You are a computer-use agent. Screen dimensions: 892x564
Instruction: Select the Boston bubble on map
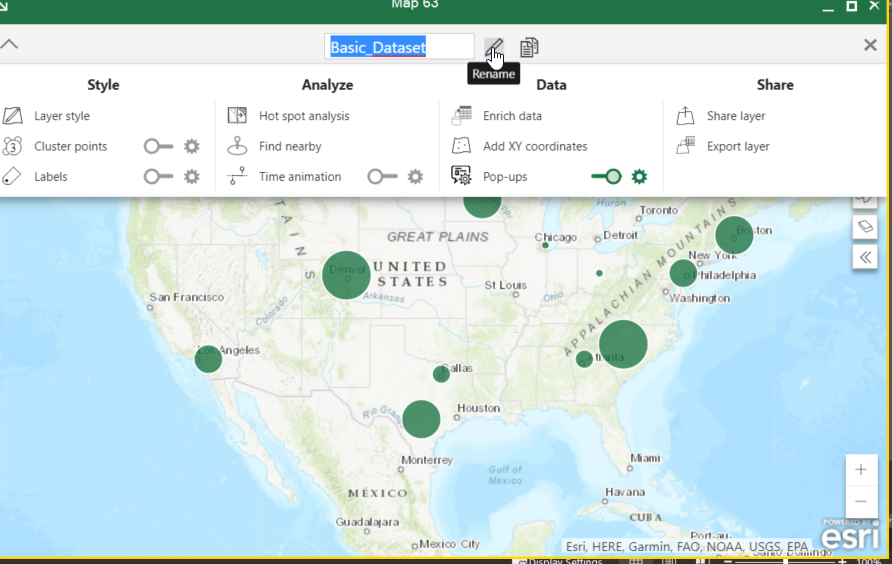coord(734,235)
